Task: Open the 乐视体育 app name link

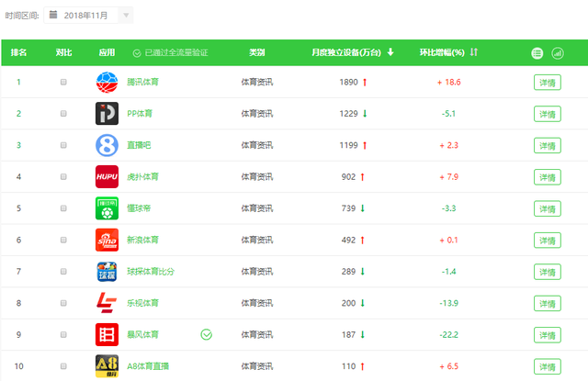Action: pyautogui.click(x=142, y=303)
